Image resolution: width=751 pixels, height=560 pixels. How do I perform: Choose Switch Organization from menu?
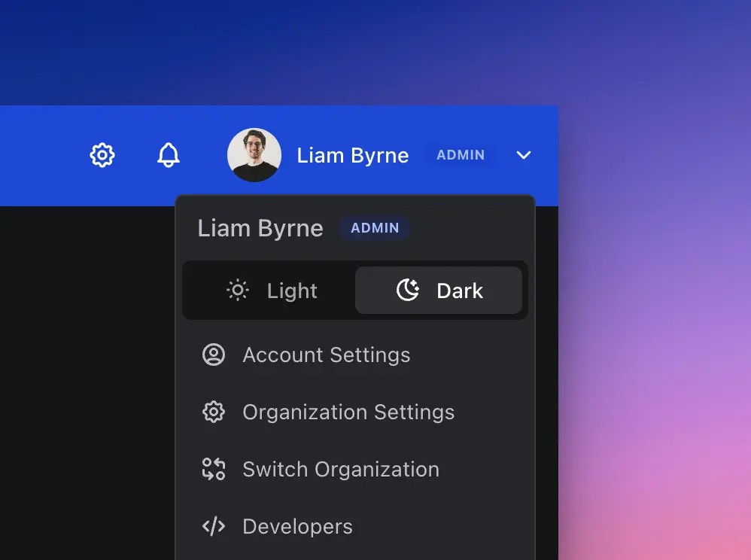coord(355,469)
